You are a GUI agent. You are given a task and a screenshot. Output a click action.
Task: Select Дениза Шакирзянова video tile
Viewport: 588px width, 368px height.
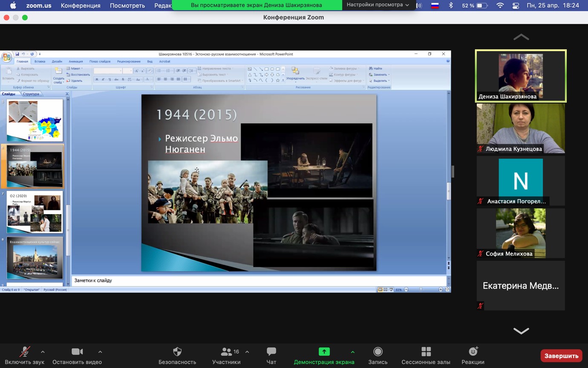point(521,76)
